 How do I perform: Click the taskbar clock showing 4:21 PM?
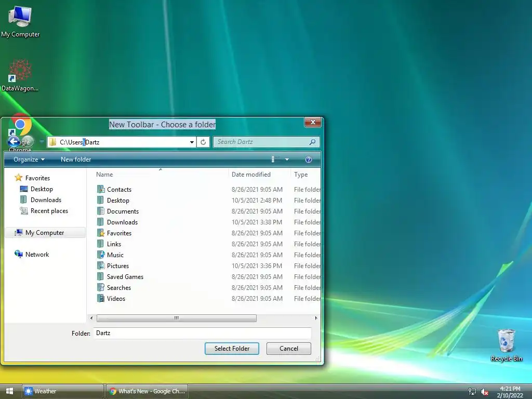pyautogui.click(x=510, y=389)
